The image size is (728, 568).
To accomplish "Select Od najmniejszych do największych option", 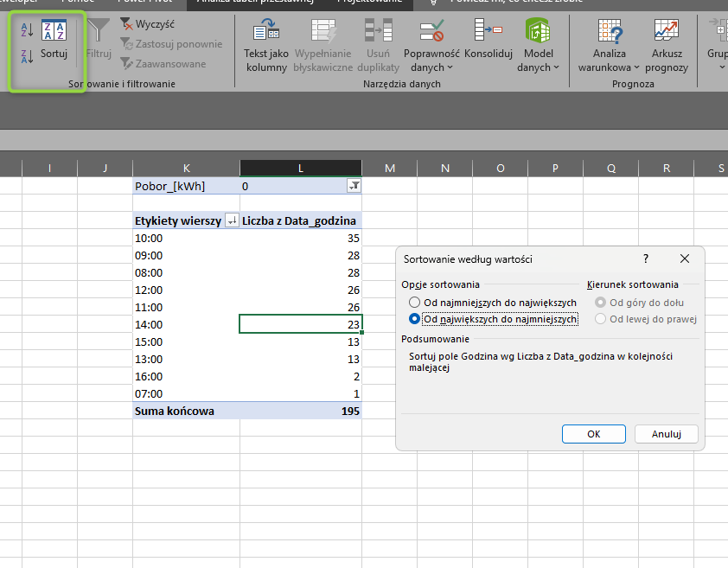I will coord(414,303).
